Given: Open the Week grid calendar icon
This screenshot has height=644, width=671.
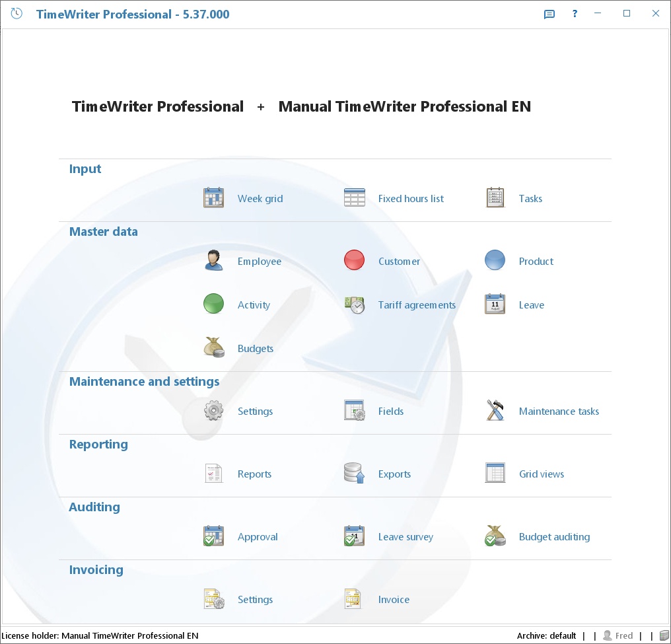Looking at the screenshot, I should tap(213, 197).
